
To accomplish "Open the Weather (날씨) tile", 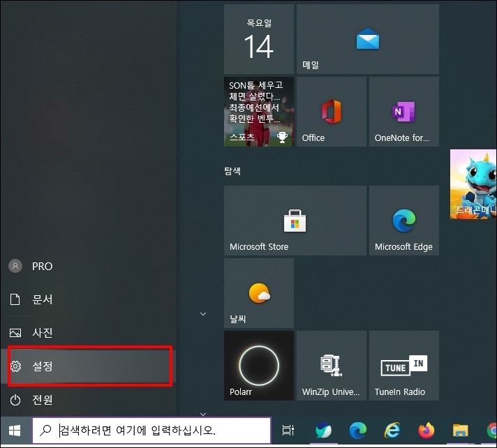I will pos(259,293).
